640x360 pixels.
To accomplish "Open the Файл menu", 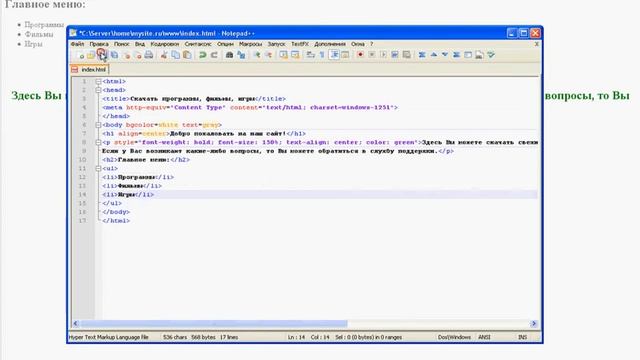I will click(x=77, y=44).
